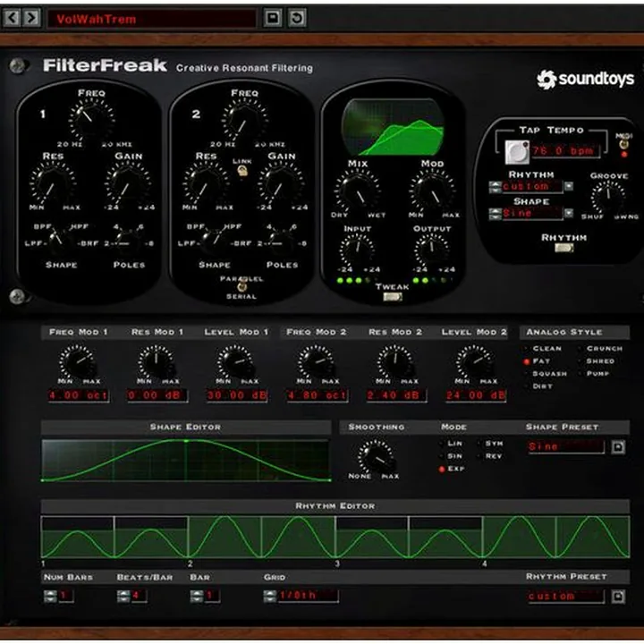Open the Rhythm custom dropdown arrow
This screenshot has width=644, height=644.
point(569,186)
